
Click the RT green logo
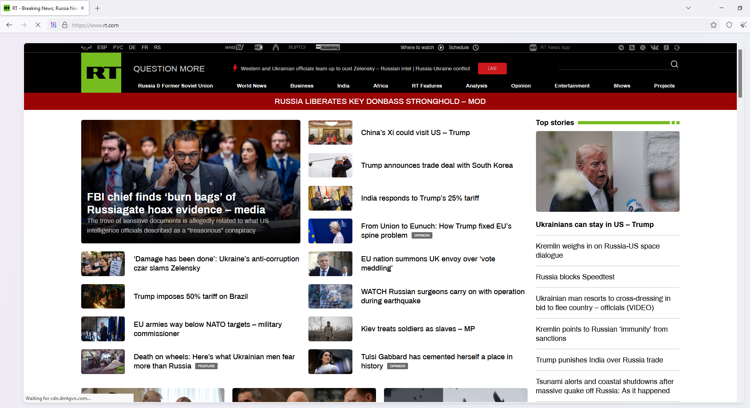101,73
